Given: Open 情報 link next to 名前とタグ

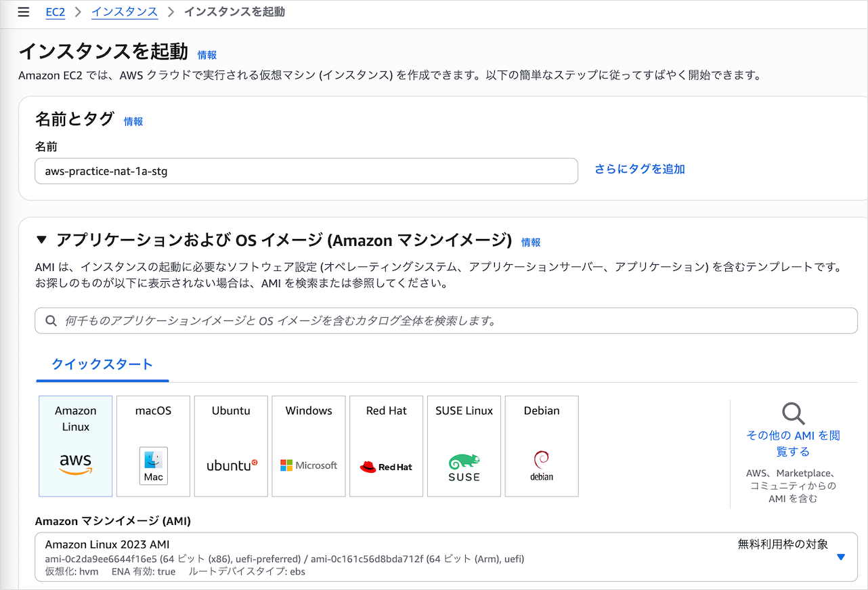Looking at the screenshot, I should [133, 121].
